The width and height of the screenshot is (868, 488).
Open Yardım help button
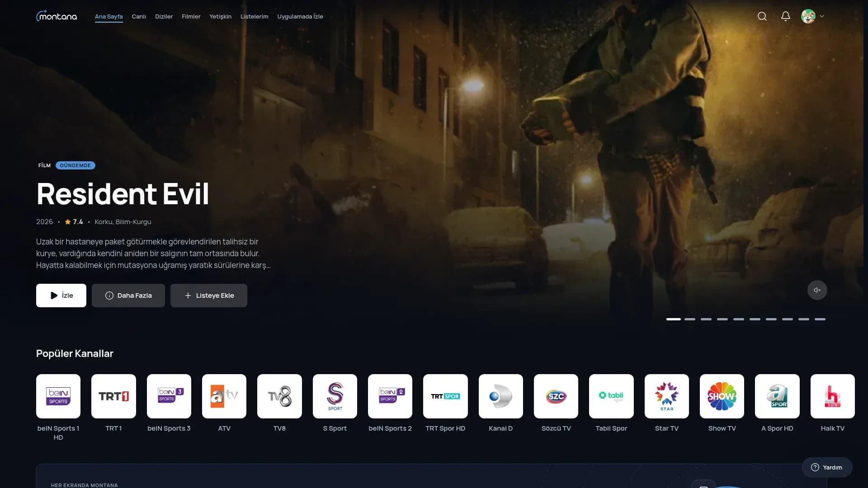click(x=827, y=467)
